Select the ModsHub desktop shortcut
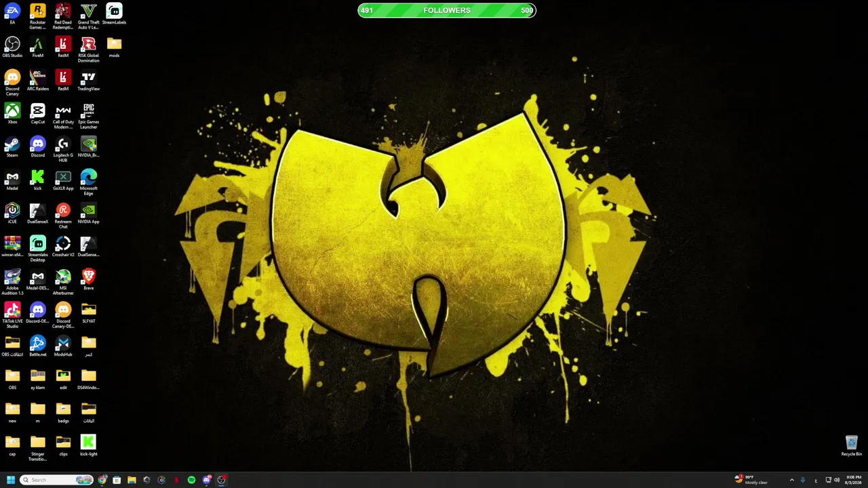868x488 pixels. 63,346
